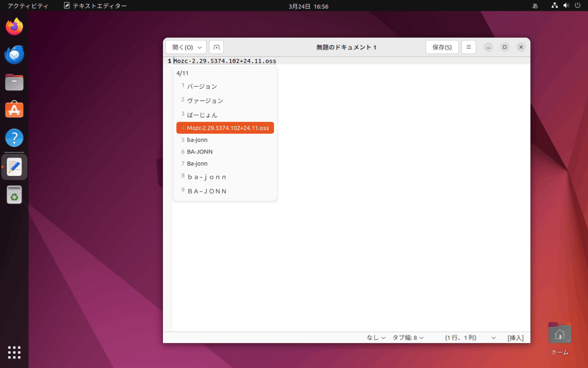The height and width of the screenshot is (368, 588).
Task: Click the window title 無題のドキュメント 1
Action: (346, 47)
